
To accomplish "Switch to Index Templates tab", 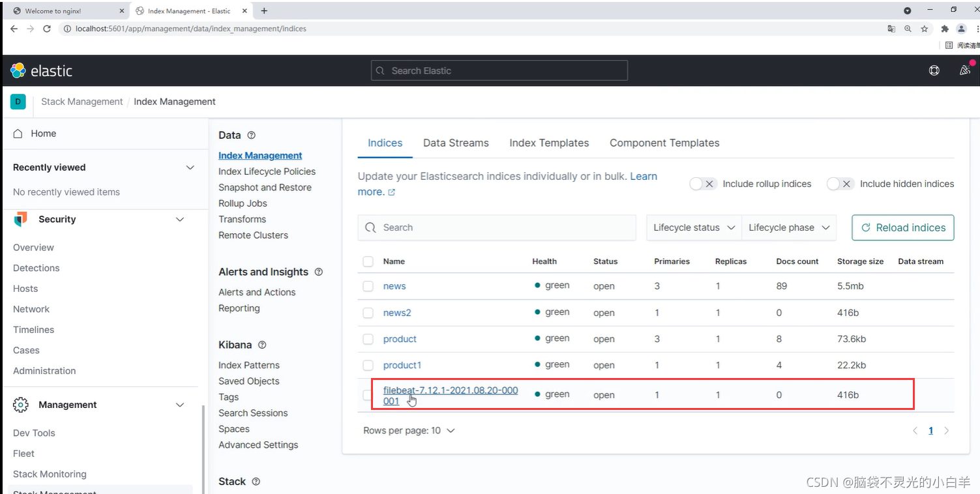I will (x=549, y=143).
